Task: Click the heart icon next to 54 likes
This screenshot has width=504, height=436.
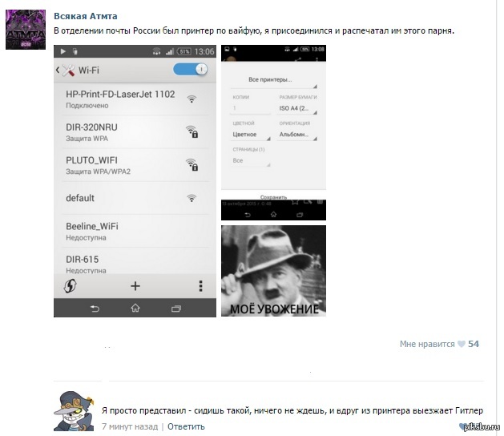Action: point(462,344)
